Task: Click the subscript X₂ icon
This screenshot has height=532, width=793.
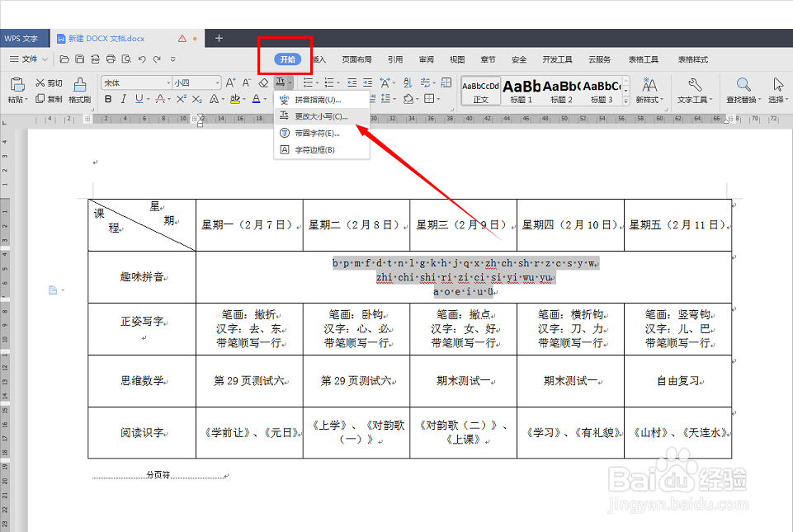Action: (196, 99)
